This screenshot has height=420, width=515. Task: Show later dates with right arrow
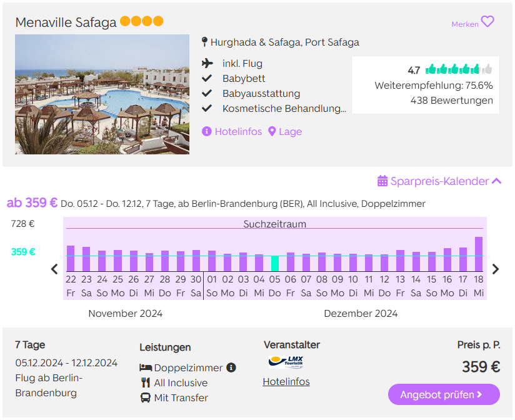pyautogui.click(x=496, y=269)
